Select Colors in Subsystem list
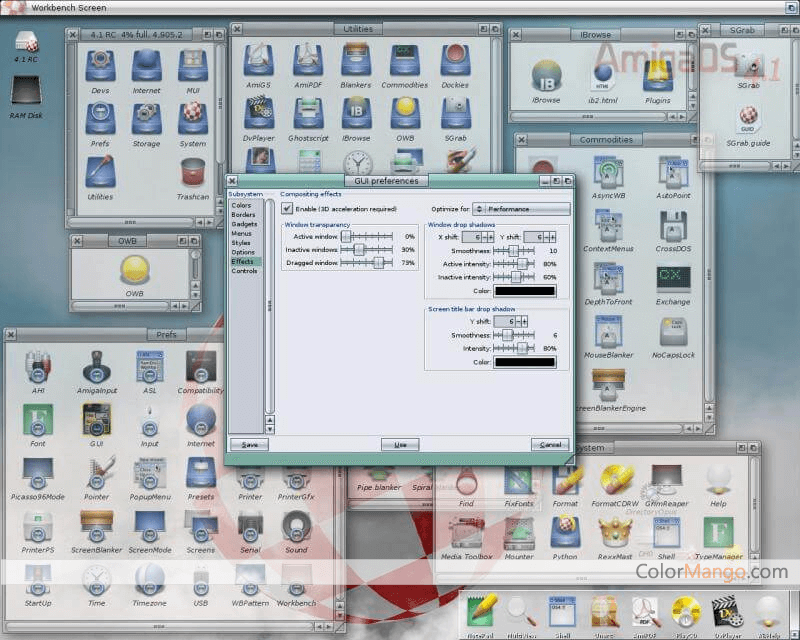Image resolution: width=800 pixels, height=640 pixels. (241, 205)
